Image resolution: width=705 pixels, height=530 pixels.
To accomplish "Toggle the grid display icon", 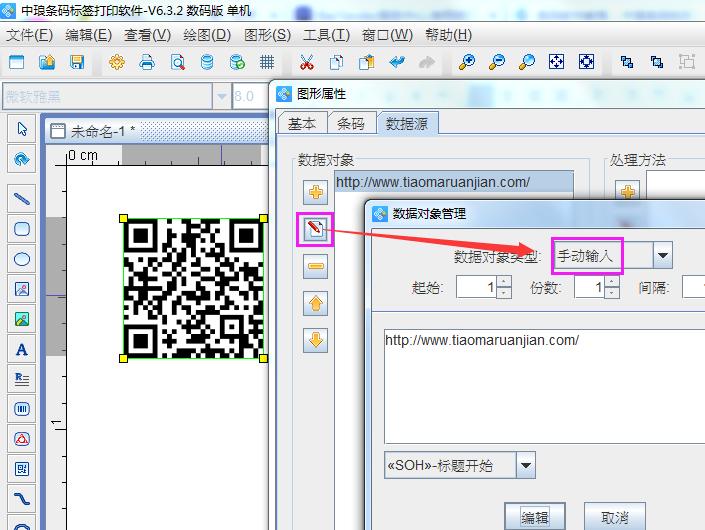I will (267, 62).
